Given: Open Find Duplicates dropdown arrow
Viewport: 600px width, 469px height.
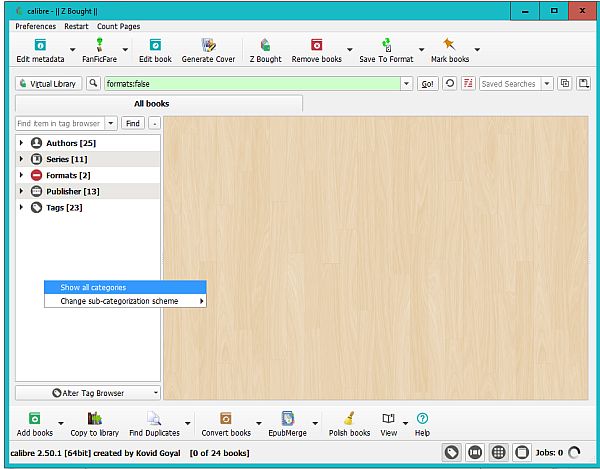Looking at the screenshot, I should coord(188,423).
